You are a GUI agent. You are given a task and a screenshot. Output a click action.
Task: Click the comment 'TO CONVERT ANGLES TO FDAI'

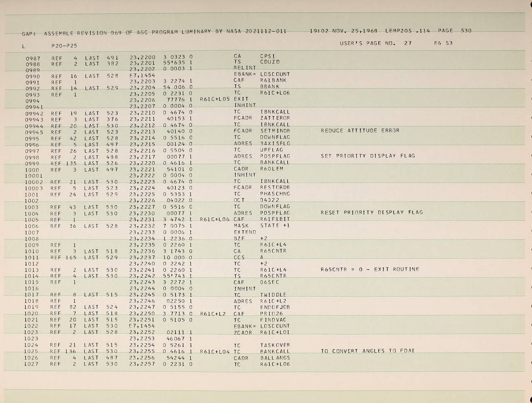coord(368,351)
